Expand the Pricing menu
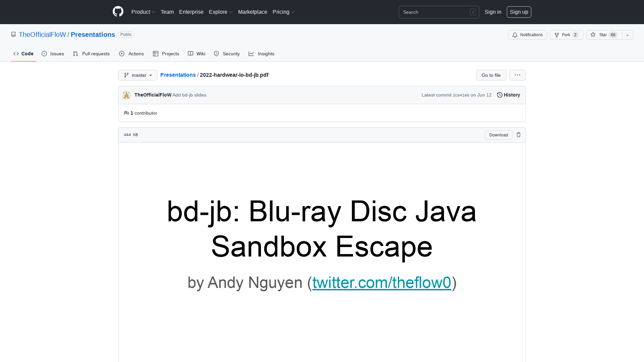Viewport: 644px width, 362px height. (283, 12)
